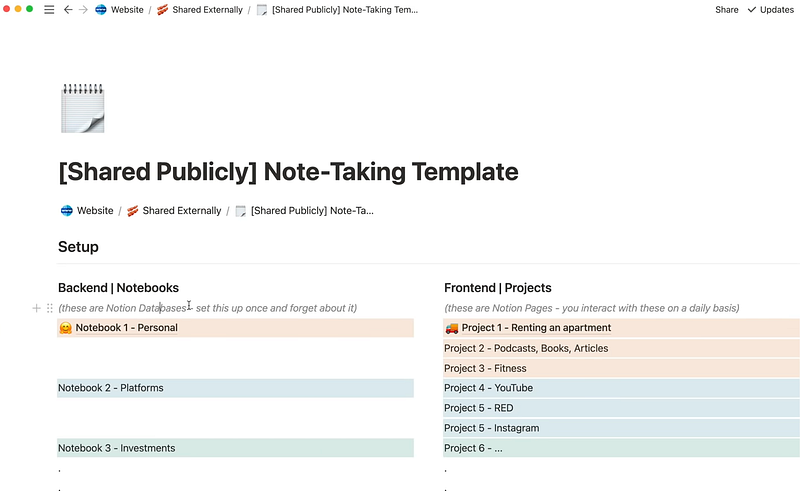
Task: Click the Backend | Notebooks heading
Action: pos(118,288)
